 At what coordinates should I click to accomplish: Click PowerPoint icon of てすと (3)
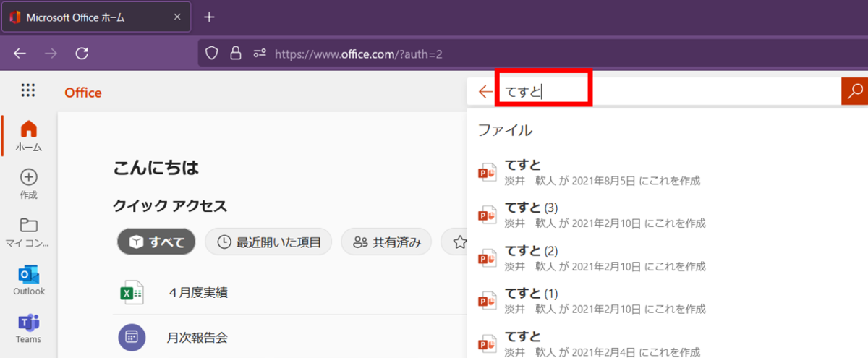coord(487,215)
